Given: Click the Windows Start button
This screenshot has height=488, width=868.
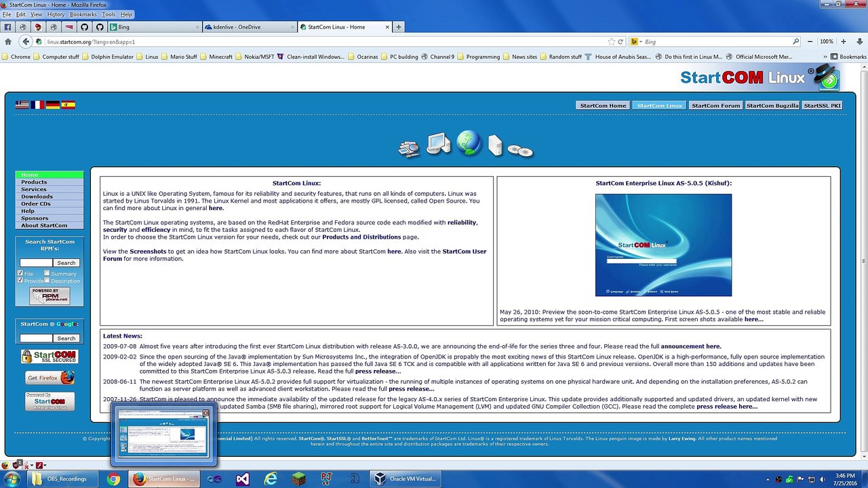Looking at the screenshot, I should 12,479.
